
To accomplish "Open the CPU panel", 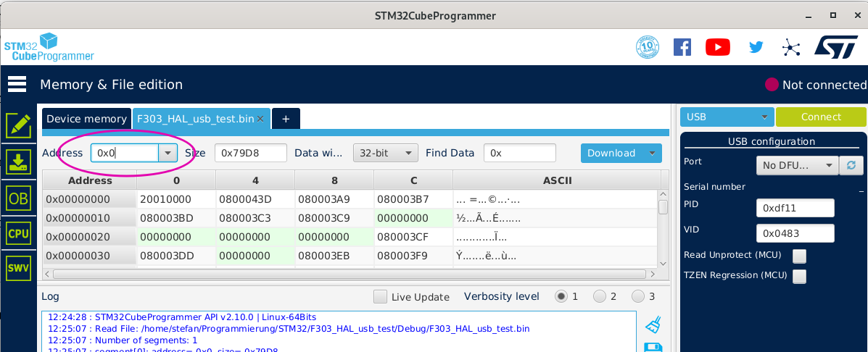I will [x=17, y=234].
